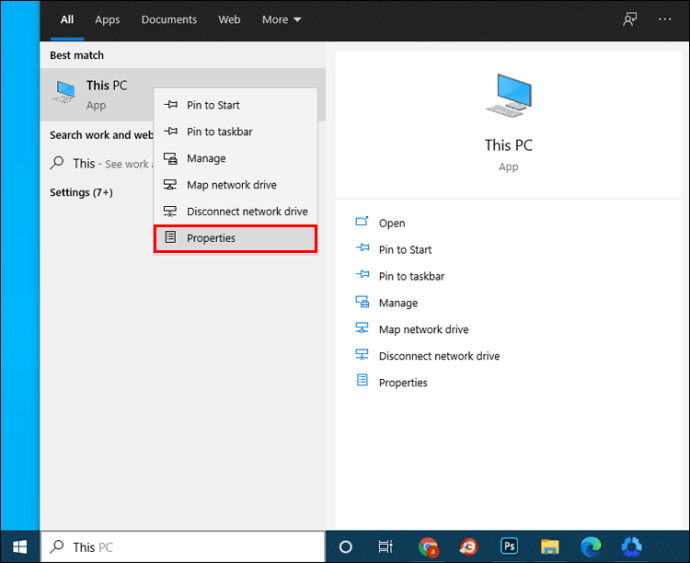Open Task View on the taskbar
This screenshot has height=563, width=690.
coord(386,547)
